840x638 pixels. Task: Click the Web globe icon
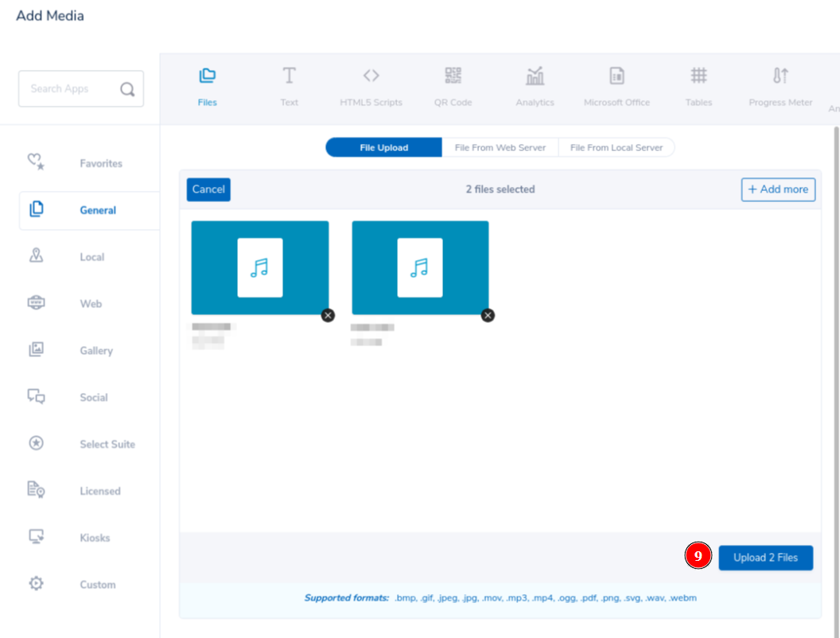coord(36,302)
